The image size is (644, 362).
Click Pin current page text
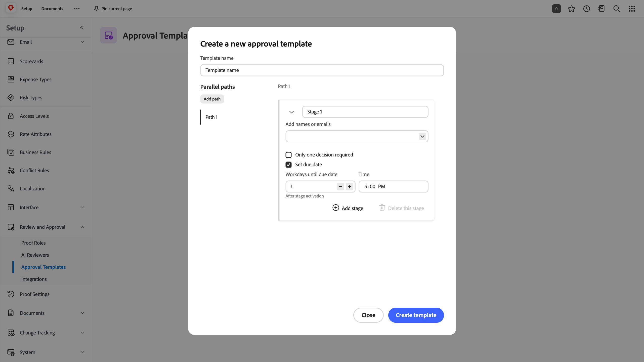click(117, 9)
